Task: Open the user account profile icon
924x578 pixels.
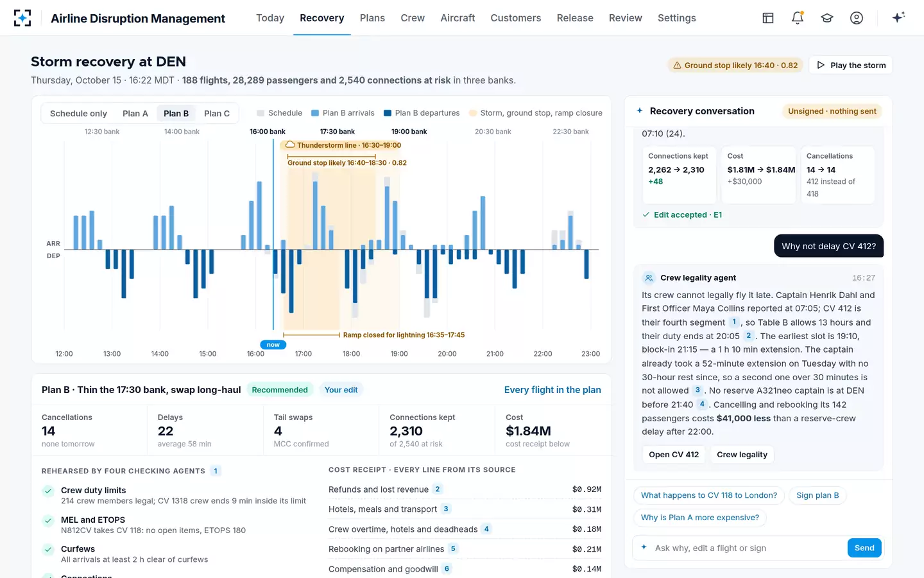Action: click(857, 18)
